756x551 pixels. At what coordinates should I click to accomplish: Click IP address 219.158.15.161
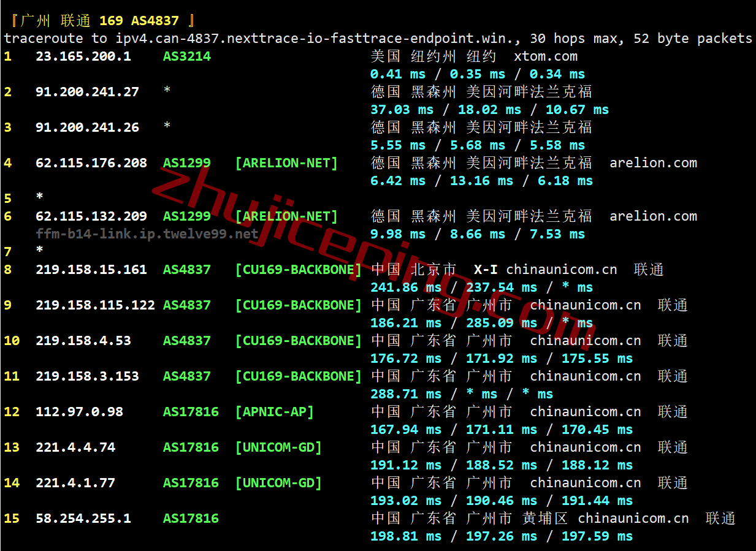(91, 270)
